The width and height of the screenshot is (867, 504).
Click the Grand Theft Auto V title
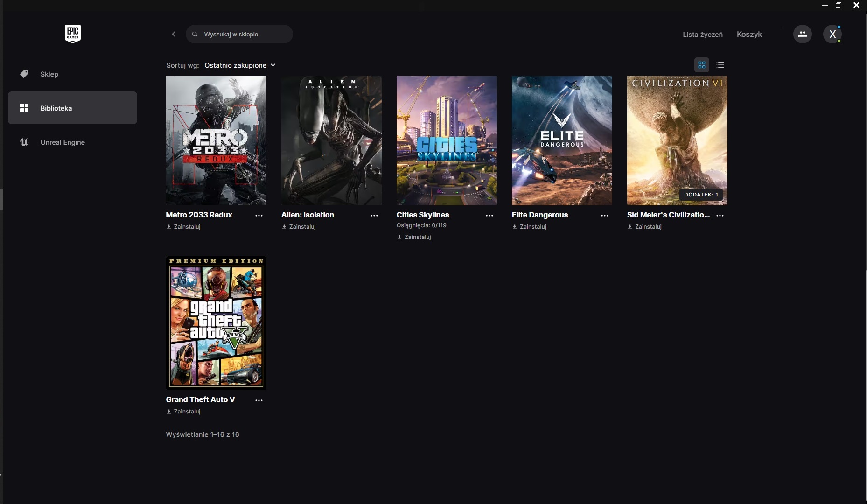tap(200, 400)
